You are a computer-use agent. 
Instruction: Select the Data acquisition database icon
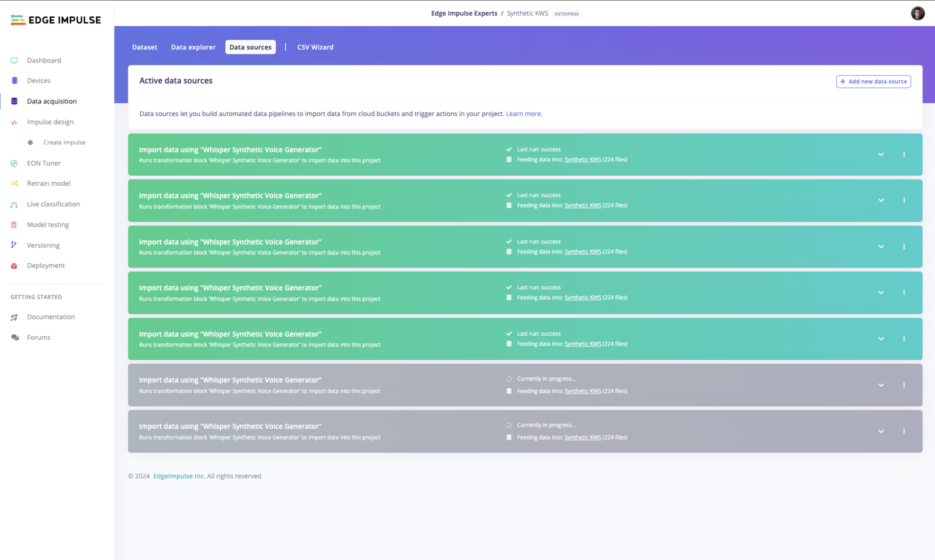tap(14, 101)
